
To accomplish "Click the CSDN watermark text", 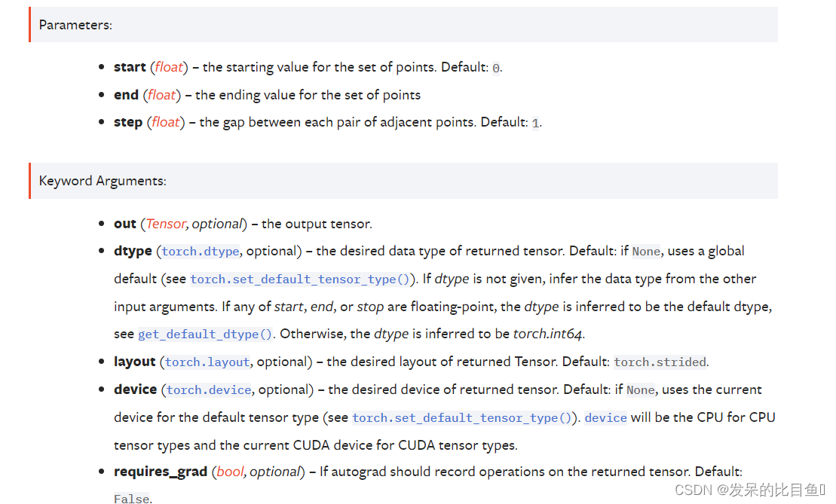I will click(x=749, y=490).
